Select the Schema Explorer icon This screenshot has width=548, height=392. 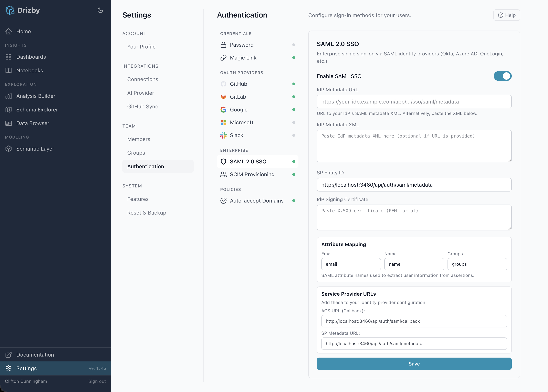tap(9, 110)
